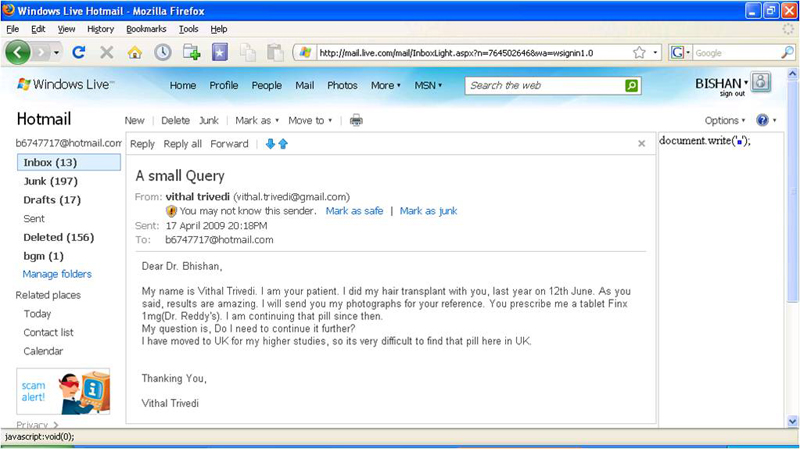Expand the Options dropdown menu
The width and height of the screenshot is (800, 449).
click(x=725, y=120)
